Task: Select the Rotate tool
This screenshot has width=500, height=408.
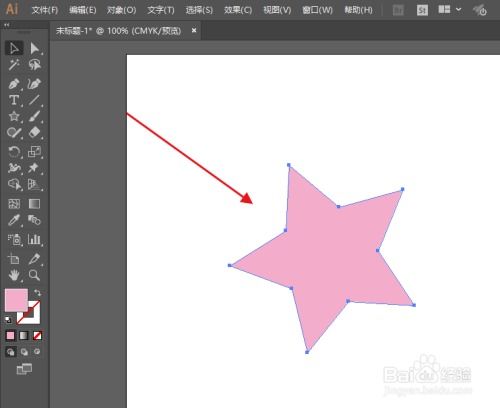Action: [x=14, y=152]
